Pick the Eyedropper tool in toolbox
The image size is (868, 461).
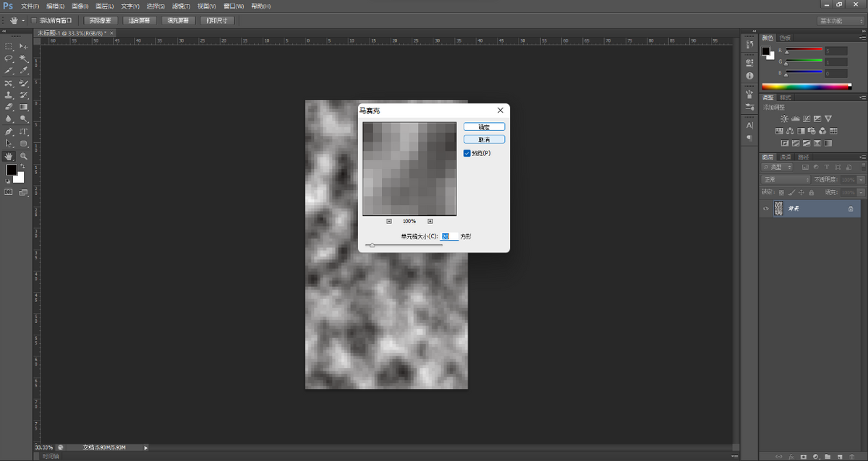point(24,71)
